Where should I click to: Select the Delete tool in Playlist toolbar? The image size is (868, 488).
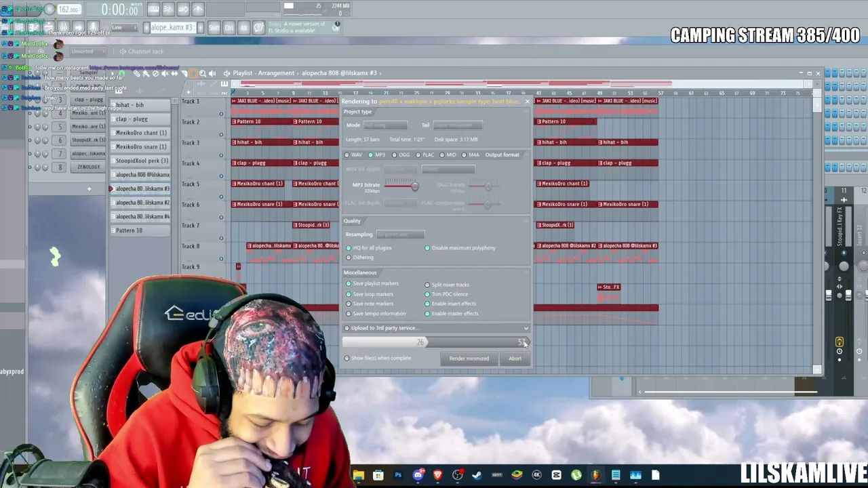[x=156, y=73]
